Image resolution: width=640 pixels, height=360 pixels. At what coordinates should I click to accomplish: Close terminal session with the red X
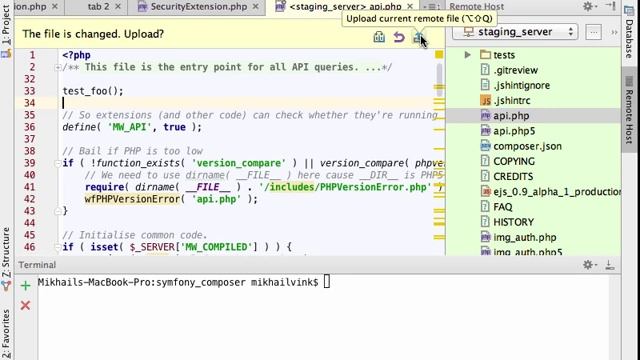[x=25, y=305]
